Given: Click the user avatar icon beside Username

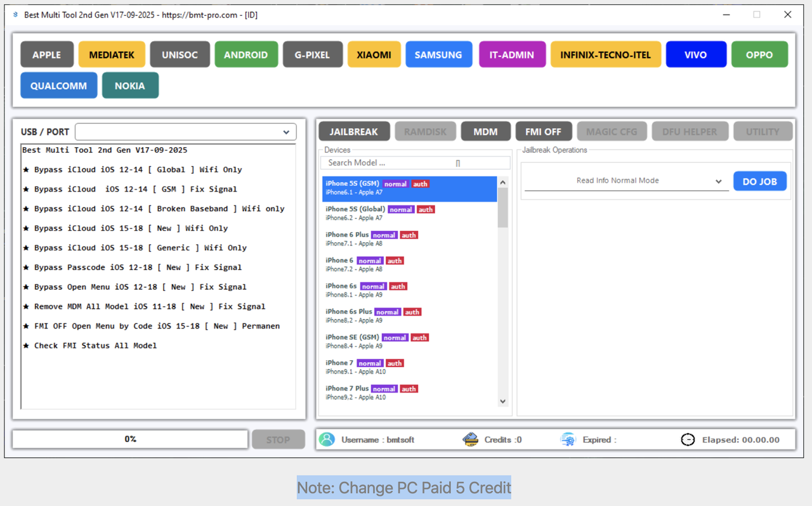Looking at the screenshot, I should pos(327,439).
